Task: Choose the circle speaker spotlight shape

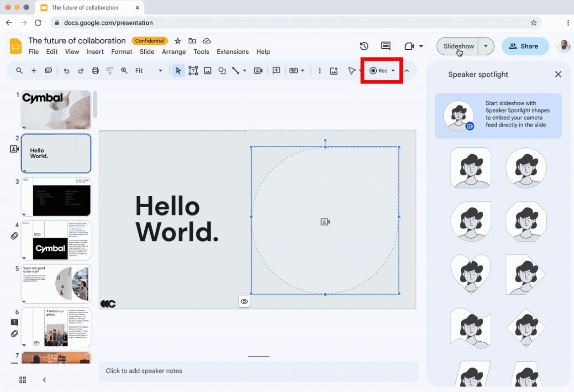Action: point(526,167)
